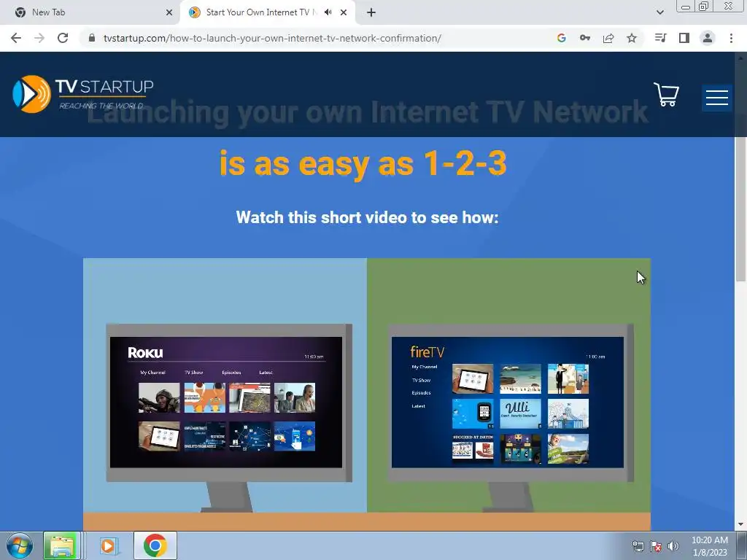Click the Chrome taskbar icon
The width and height of the screenshot is (747, 560).
pyautogui.click(x=155, y=545)
